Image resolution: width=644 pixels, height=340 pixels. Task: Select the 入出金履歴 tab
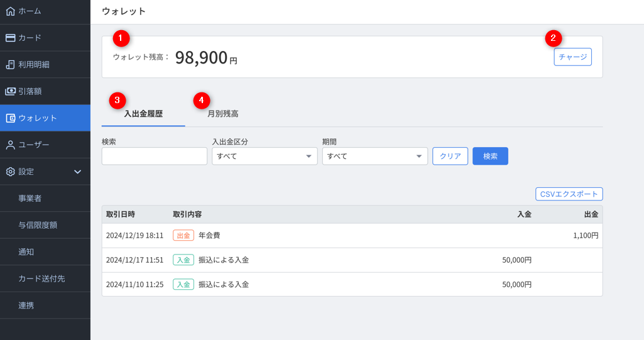tap(143, 114)
